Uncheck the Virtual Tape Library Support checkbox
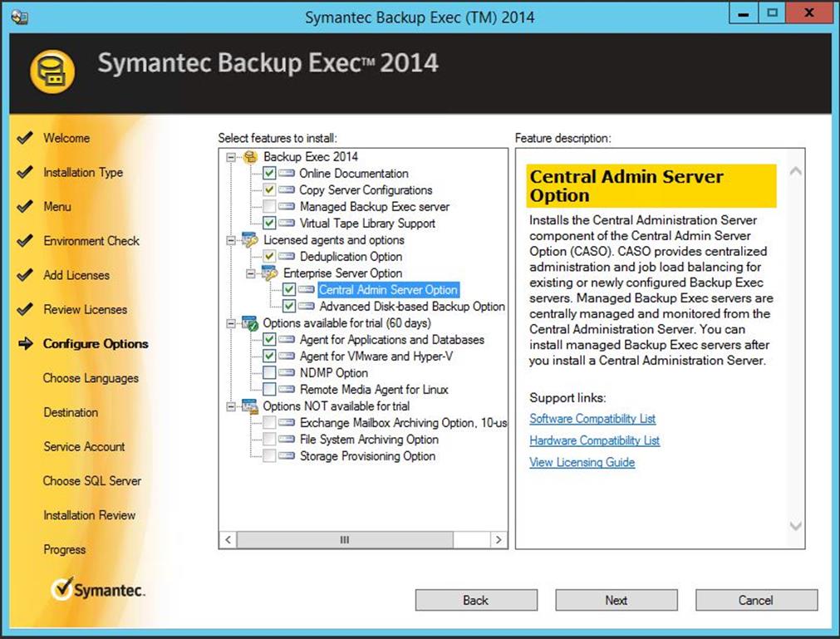 [x=269, y=224]
